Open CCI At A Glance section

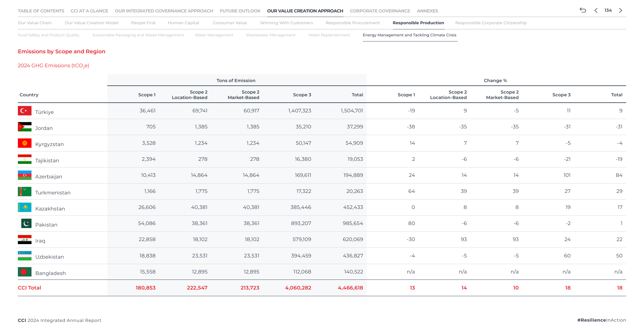(x=89, y=11)
